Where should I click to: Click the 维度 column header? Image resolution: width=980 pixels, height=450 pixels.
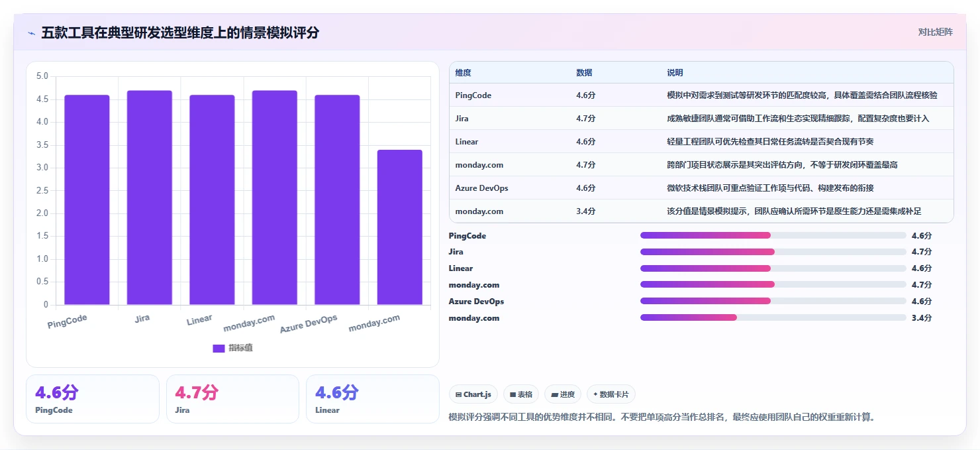(463, 73)
